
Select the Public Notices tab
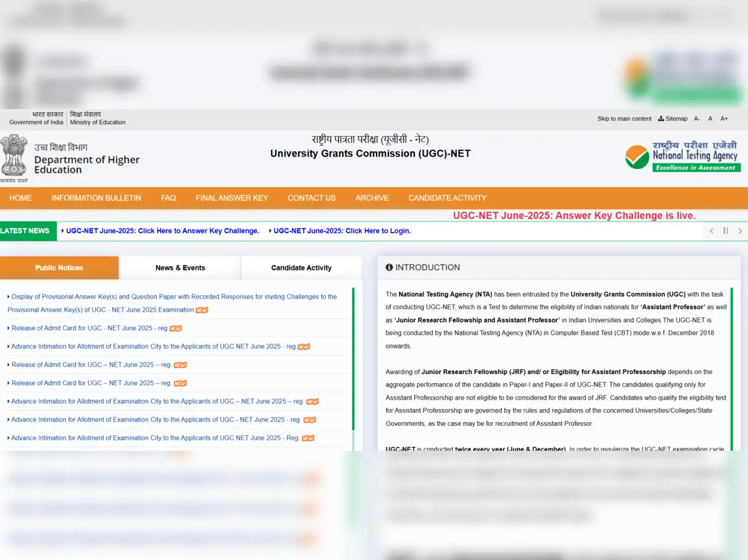click(59, 268)
